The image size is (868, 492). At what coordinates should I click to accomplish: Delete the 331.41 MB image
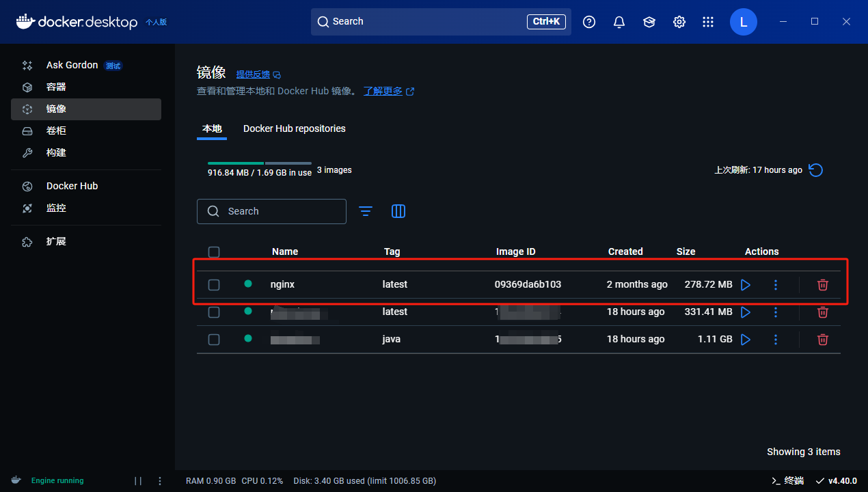click(823, 312)
